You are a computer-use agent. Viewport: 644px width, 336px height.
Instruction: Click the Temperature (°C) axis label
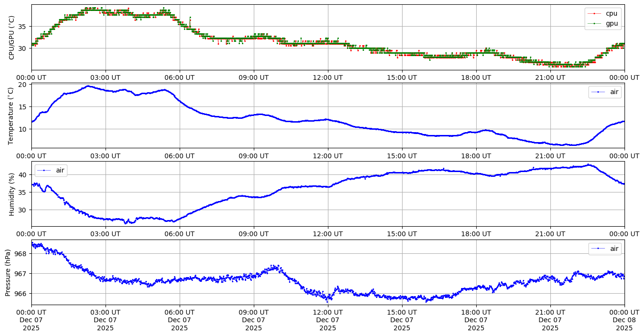pyautogui.click(x=12, y=115)
